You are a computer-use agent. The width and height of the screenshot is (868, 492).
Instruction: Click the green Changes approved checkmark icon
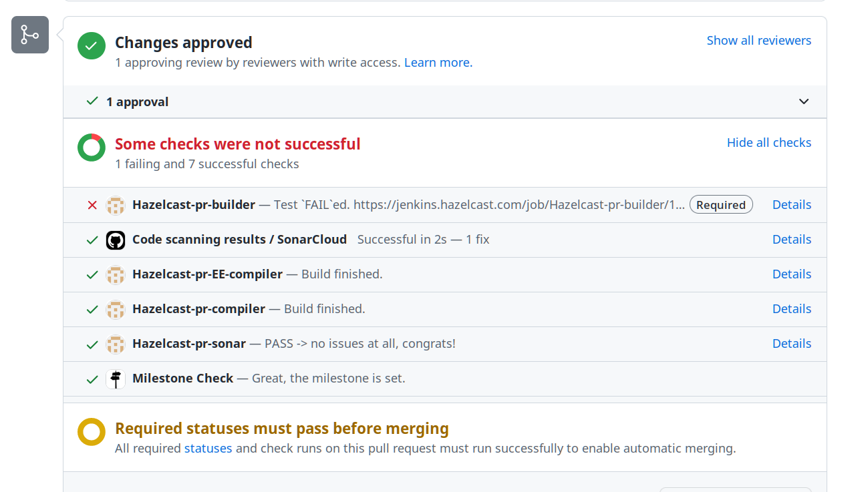[92, 46]
